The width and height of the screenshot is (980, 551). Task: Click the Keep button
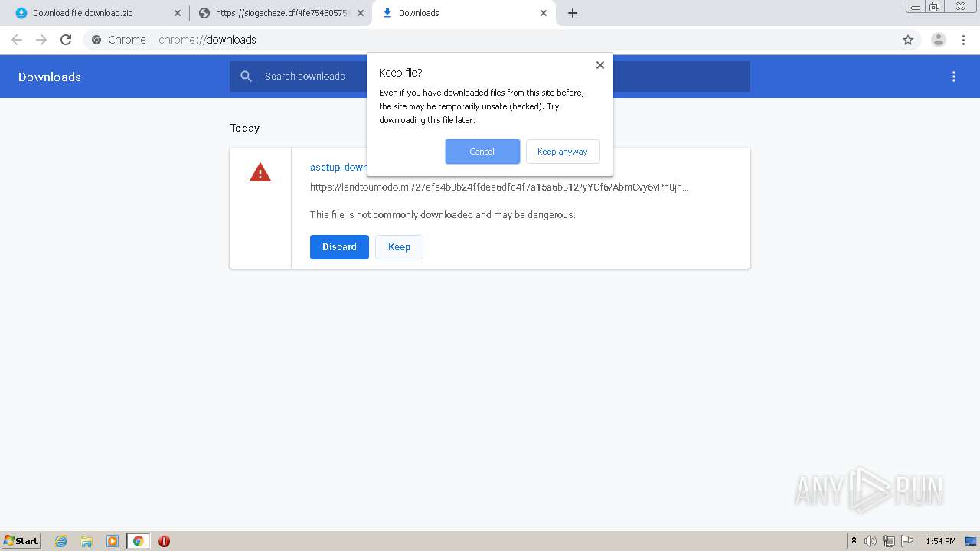pos(399,247)
